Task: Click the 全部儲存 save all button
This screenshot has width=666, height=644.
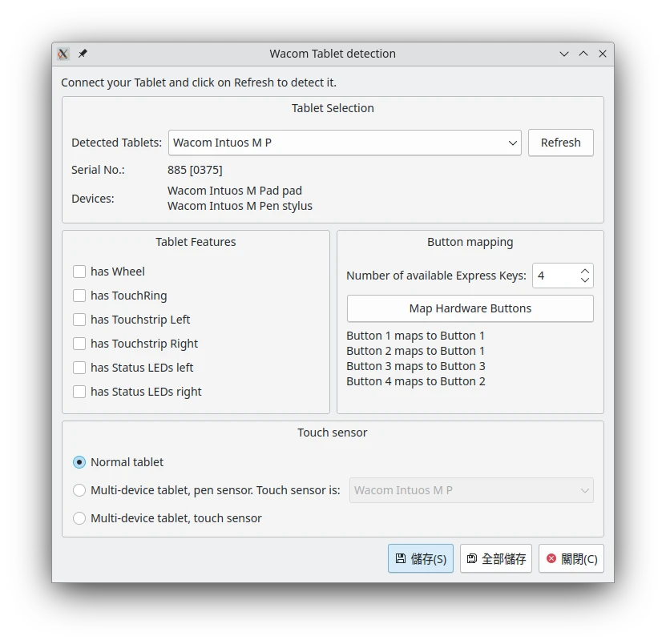Action: coord(496,559)
